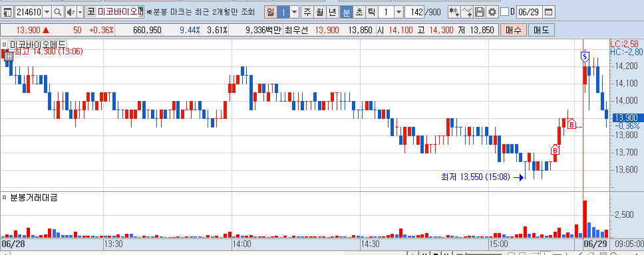
Task: Click trading value 9,336백만
Action: 263,31
